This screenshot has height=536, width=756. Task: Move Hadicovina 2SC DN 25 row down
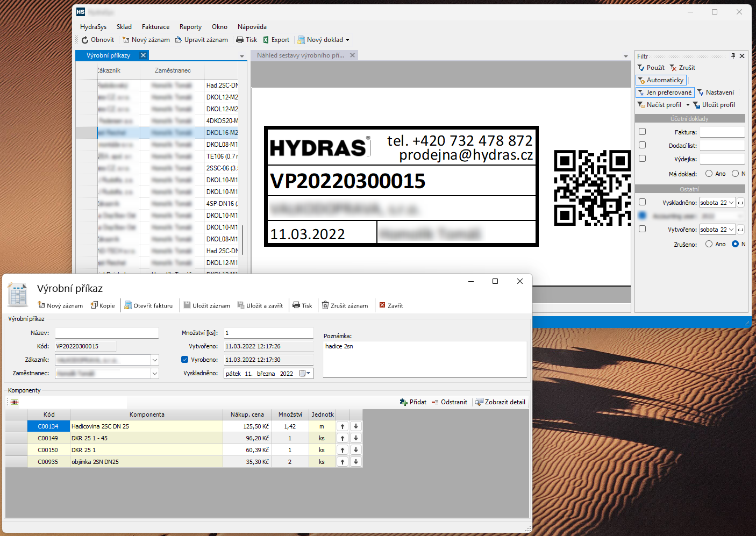click(x=356, y=426)
